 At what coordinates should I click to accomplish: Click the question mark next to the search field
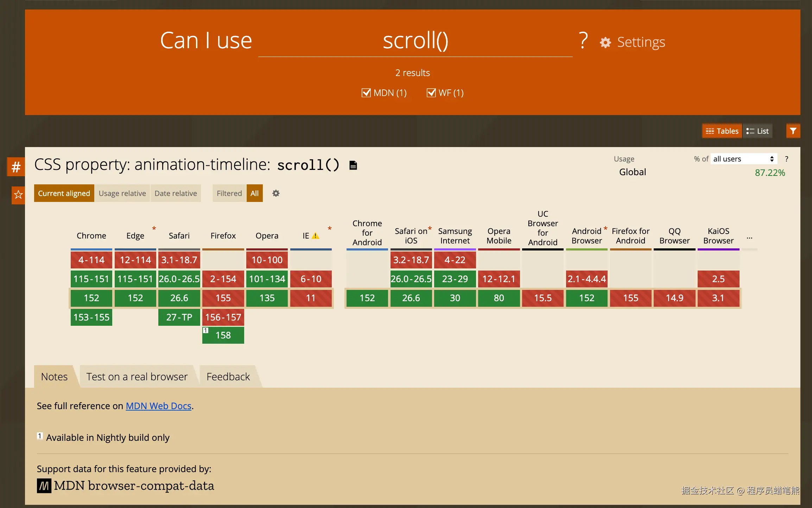pos(583,40)
